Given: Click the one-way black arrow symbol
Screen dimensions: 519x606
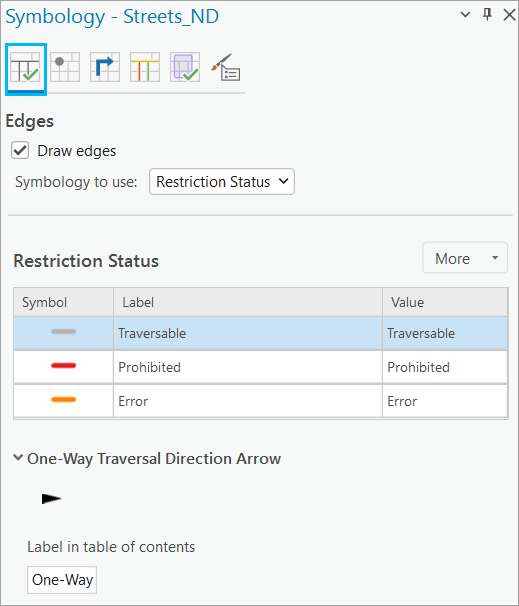Looking at the screenshot, I should point(51,499).
